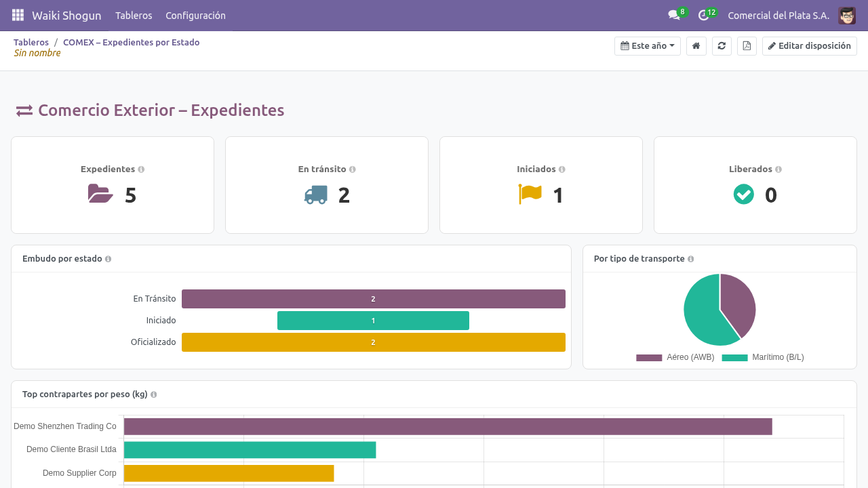
Task: Click the purple En Tránsito funnel bar
Action: 374,299
